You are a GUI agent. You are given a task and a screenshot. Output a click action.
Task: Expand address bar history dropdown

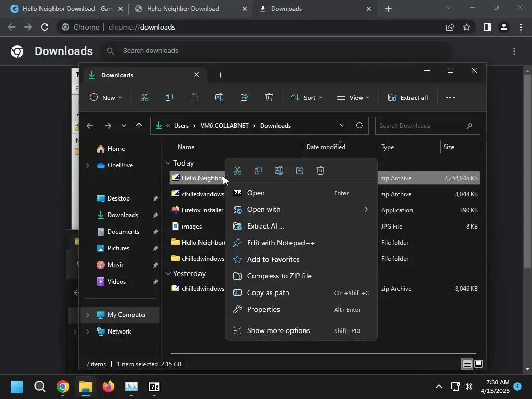point(342,125)
